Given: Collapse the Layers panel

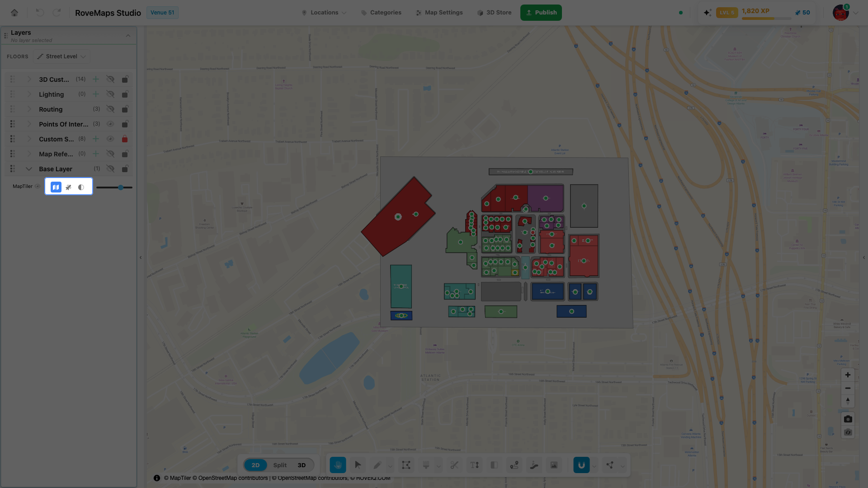Looking at the screenshot, I should [128, 36].
